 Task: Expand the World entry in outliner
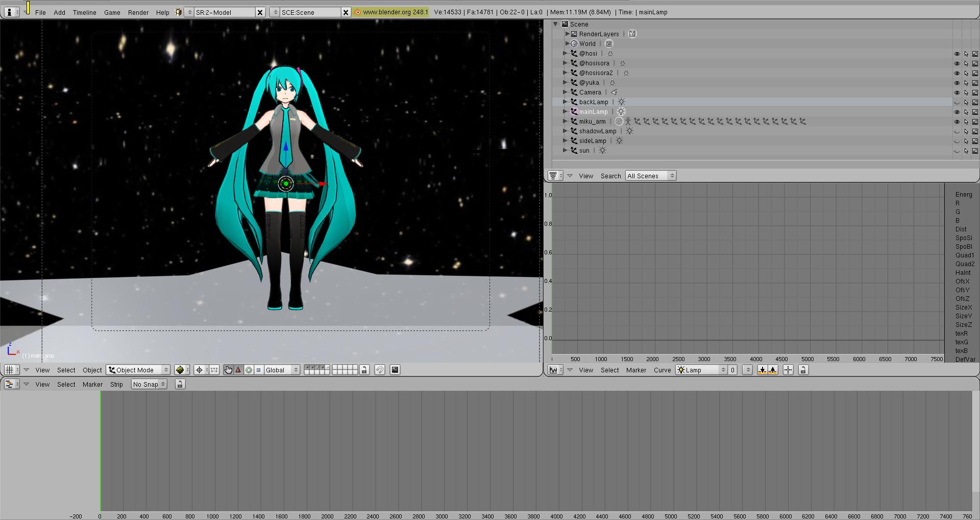pyautogui.click(x=567, y=43)
